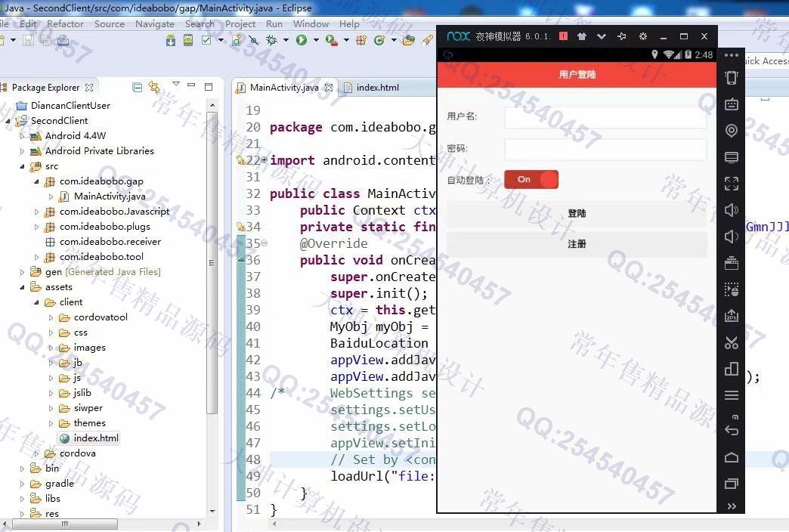The image size is (789, 532).
Task: Click Nox red alert notification icon
Action: coord(563,36)
